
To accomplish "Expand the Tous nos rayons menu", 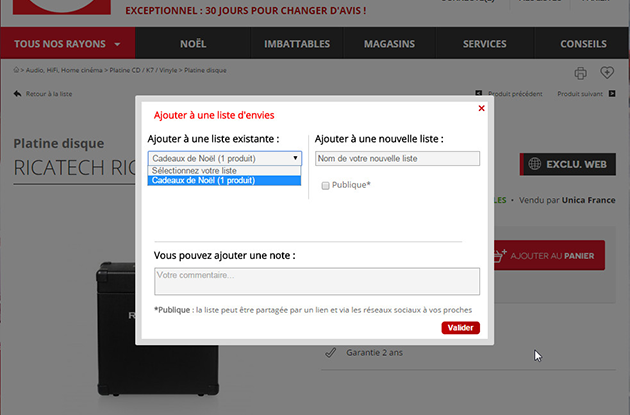I will click(x=67, y=44).
